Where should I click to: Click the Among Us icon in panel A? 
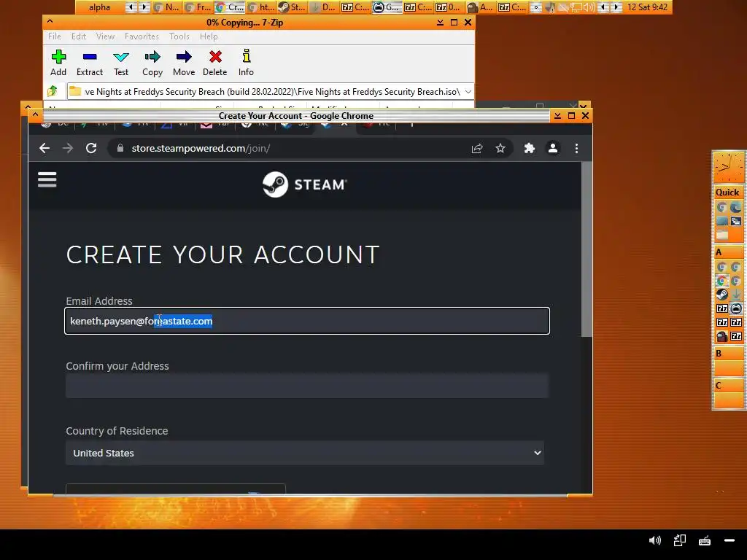(722, 336)
